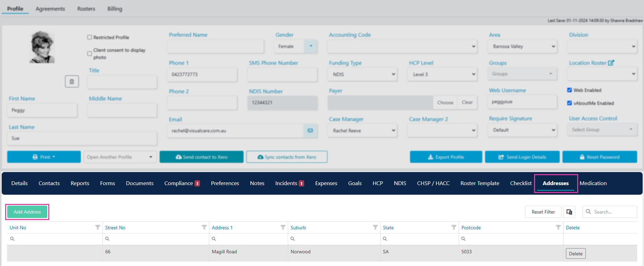Open the Groups dropdown
The width and height of the screenshot is (644, 266).
pos(522,74)
